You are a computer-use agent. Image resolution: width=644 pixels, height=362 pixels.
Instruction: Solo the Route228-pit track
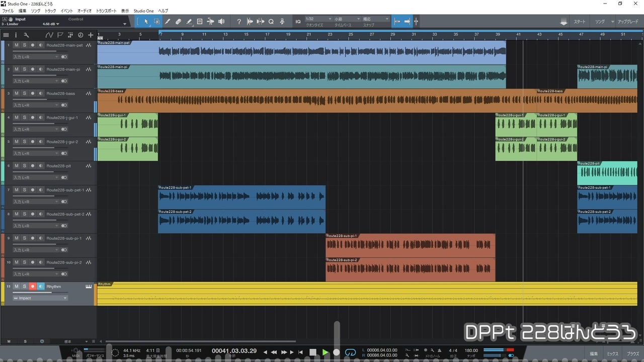[24, 166]
